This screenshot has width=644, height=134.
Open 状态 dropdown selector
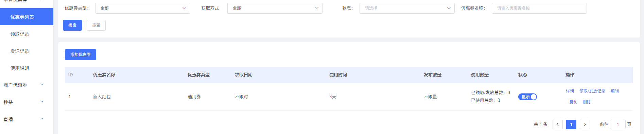[407, 8]
